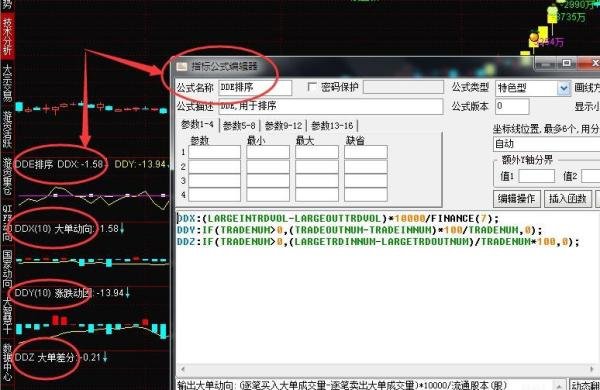Click the password field next to 密码保护
Viewport: 600px width, 390px height.
click(x=403, y=87)
